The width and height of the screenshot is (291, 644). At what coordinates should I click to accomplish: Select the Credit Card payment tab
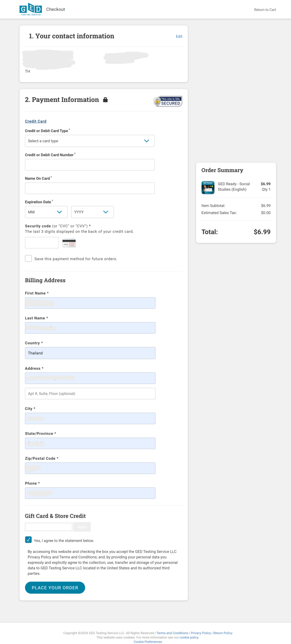tap(35, 121)
